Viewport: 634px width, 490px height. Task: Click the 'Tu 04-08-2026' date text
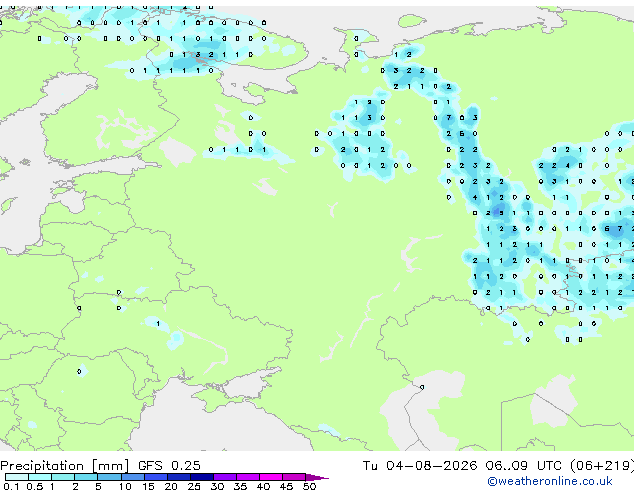(420, 466)
